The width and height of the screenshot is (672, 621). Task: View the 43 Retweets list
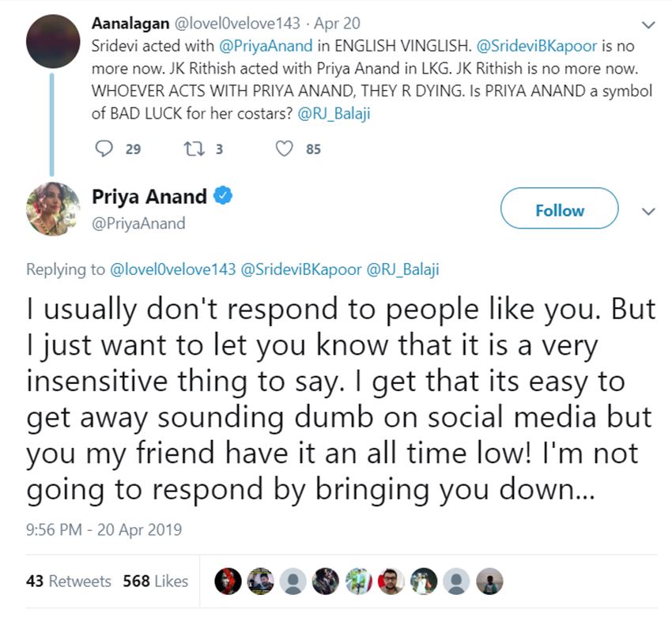[69, 581]
